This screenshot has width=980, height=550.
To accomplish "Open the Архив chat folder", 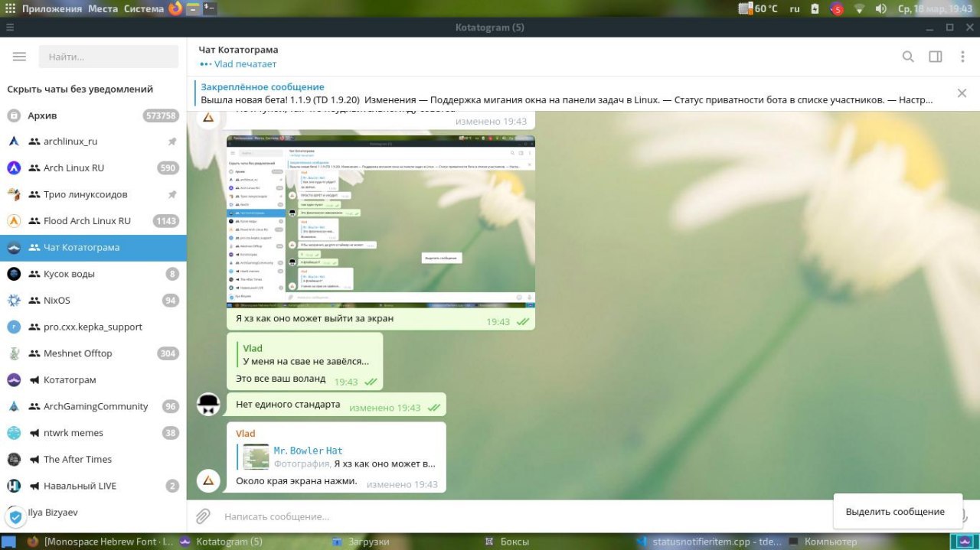I will click(x=93, y=116).
